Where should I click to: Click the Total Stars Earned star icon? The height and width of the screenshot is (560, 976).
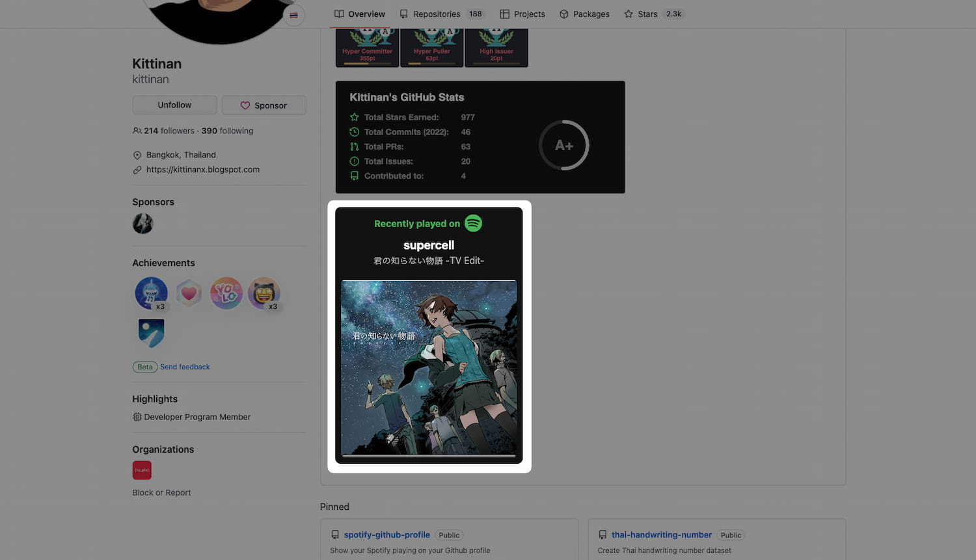[x=355, y=117]
